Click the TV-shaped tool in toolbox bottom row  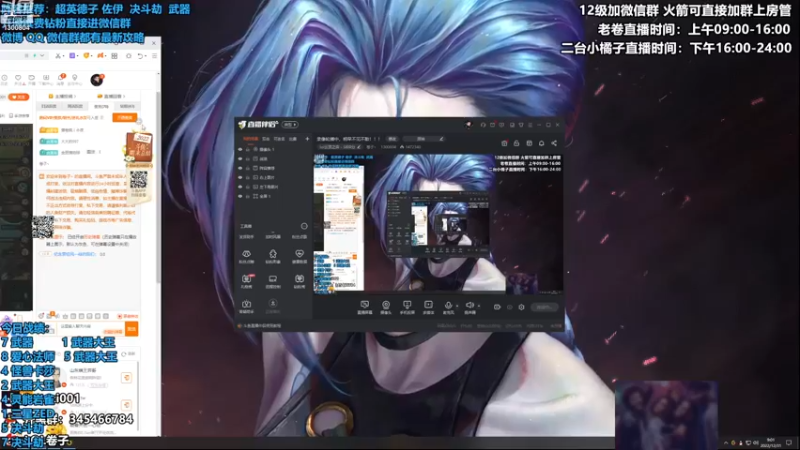pyautogui.click(x=246, y=306)
